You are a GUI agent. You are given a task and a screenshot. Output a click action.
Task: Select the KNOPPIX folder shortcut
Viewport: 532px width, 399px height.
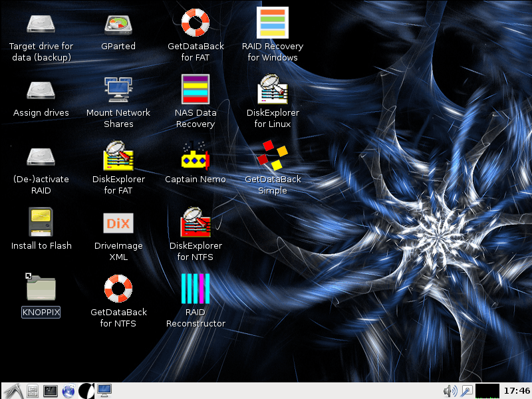(41, 289)
